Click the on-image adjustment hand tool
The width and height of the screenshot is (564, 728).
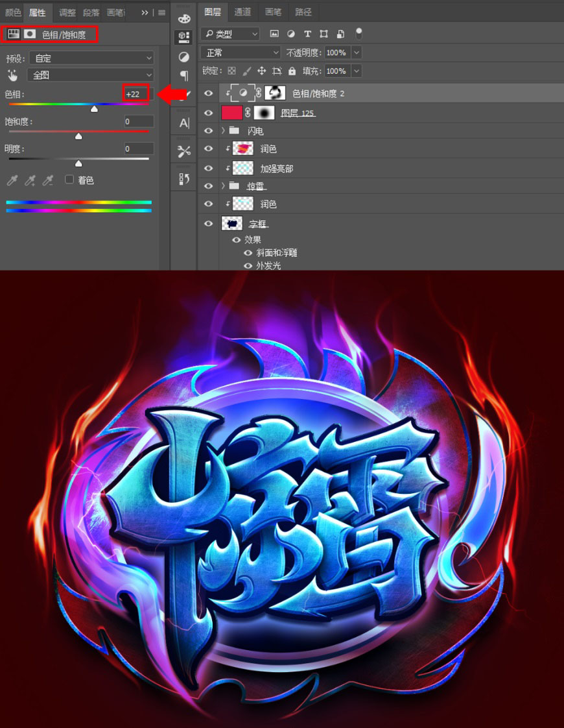pyautogui.click(x=12, y=75)
